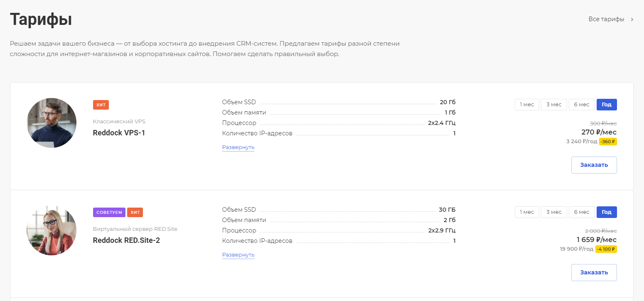Click the crossed-out "300 ₽/мес" old price
Image resolution: width=644 pixels, height=301 pixels.
pyautogui.click(x=603, y=123)
